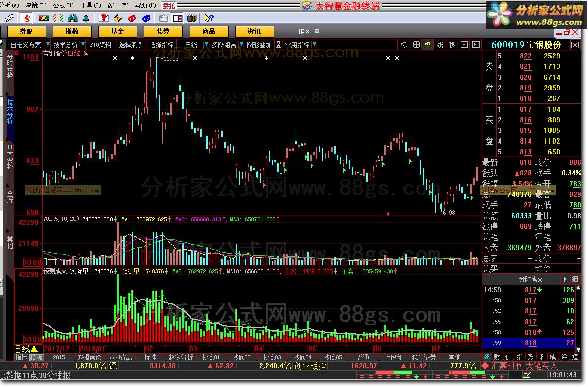588x387 pixels.
Task: Click the alarm bell alert icon
Action: point(87,18)
